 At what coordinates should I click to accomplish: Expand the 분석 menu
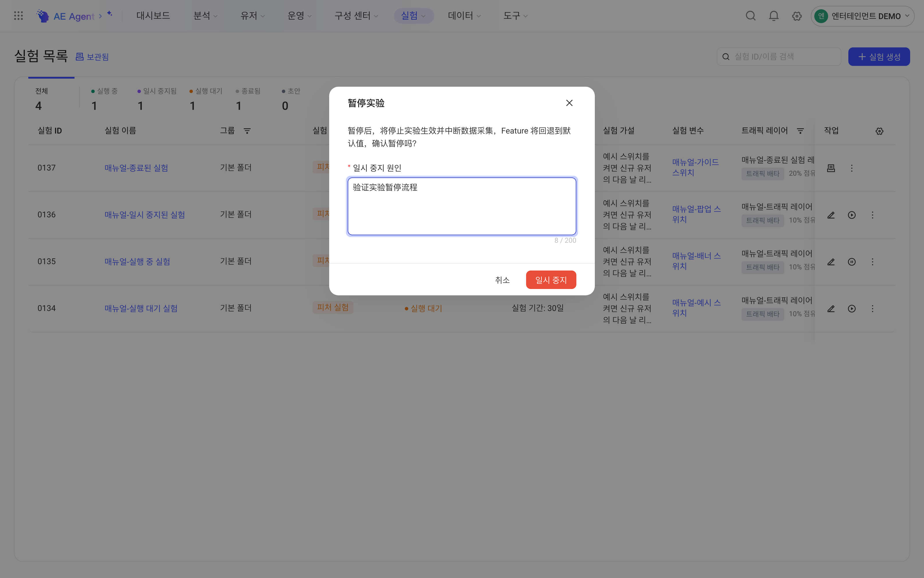pyautogui.click(x=205, y=16)
